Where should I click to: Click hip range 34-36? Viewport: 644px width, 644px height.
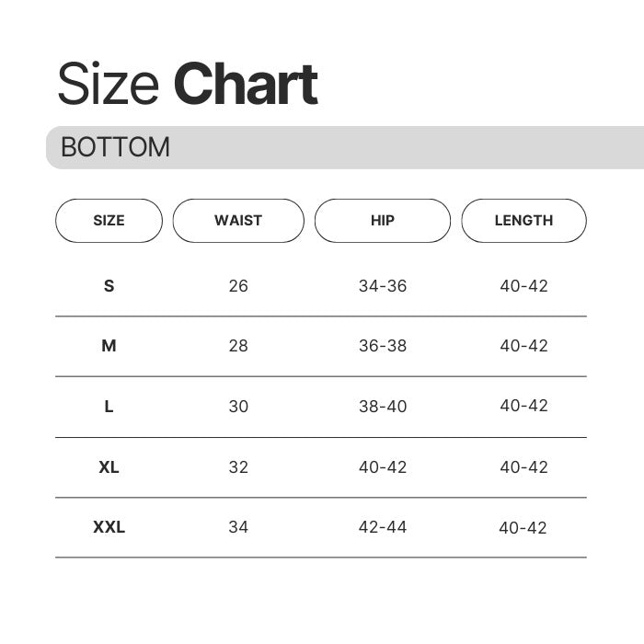383,286
